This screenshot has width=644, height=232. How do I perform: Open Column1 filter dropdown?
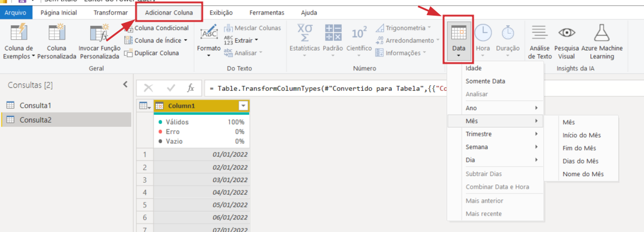click(x=244, y=106)
